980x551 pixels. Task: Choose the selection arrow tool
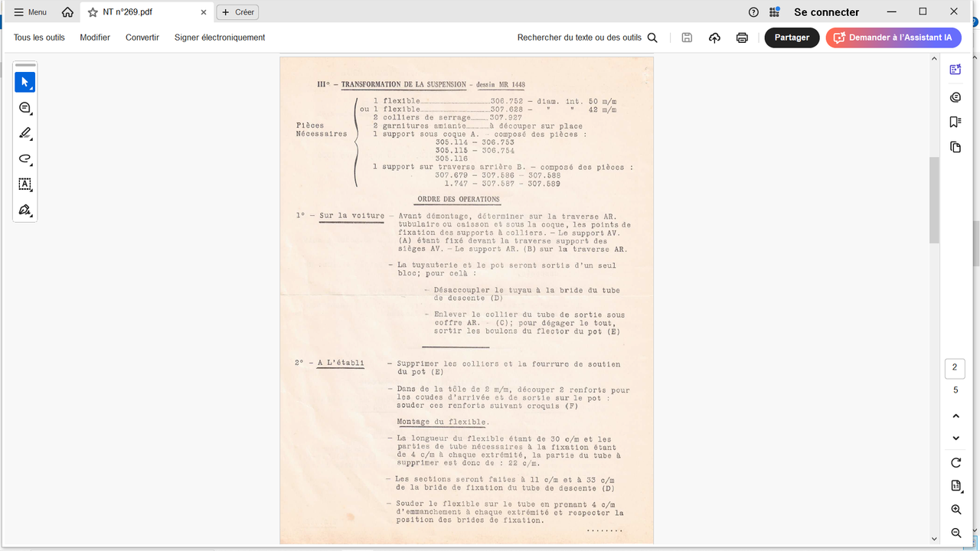24,82
